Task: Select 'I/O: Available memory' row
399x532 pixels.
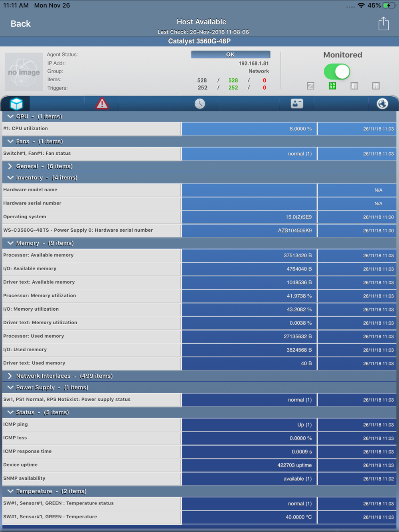Action: pyautogui.click(x=199, y=269)
